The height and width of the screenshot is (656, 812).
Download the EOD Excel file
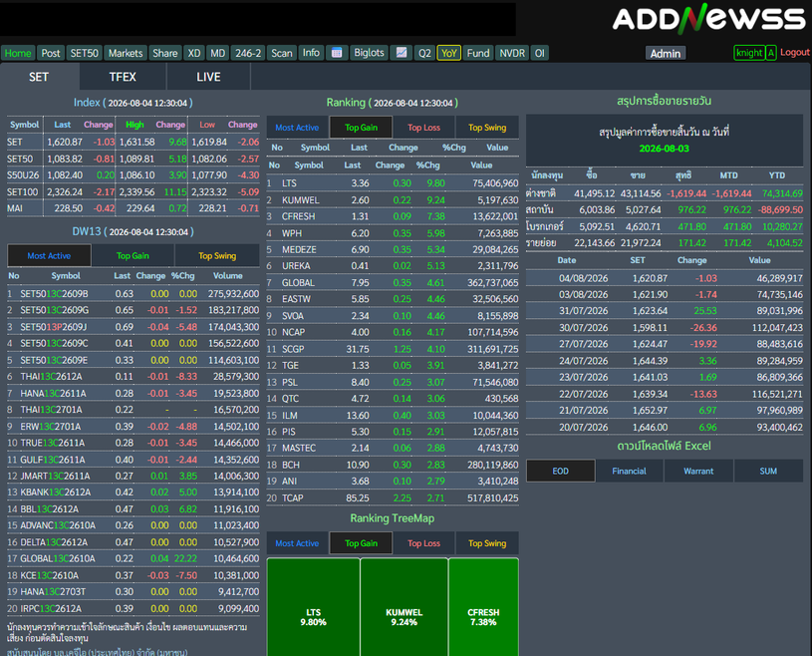[x=560, y=471]
